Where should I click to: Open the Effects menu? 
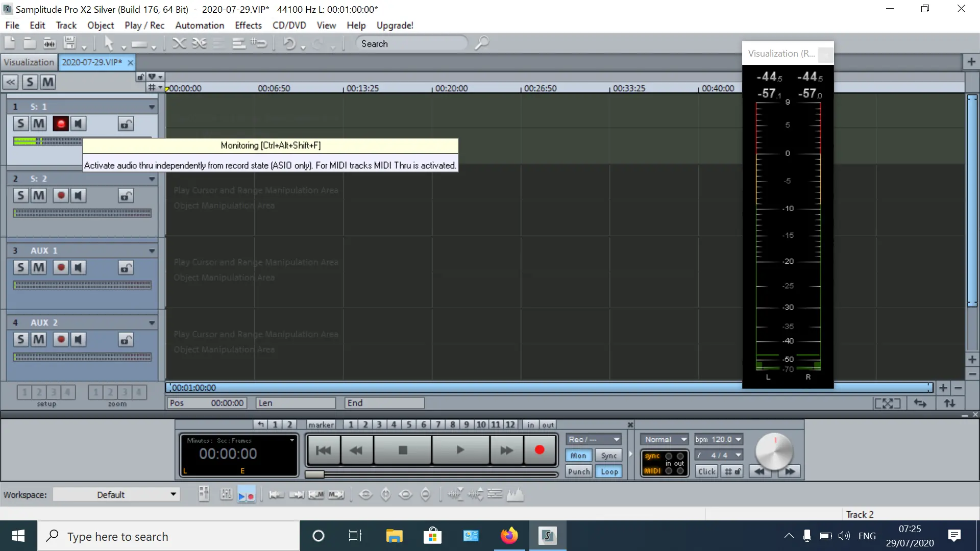(248, 26)
